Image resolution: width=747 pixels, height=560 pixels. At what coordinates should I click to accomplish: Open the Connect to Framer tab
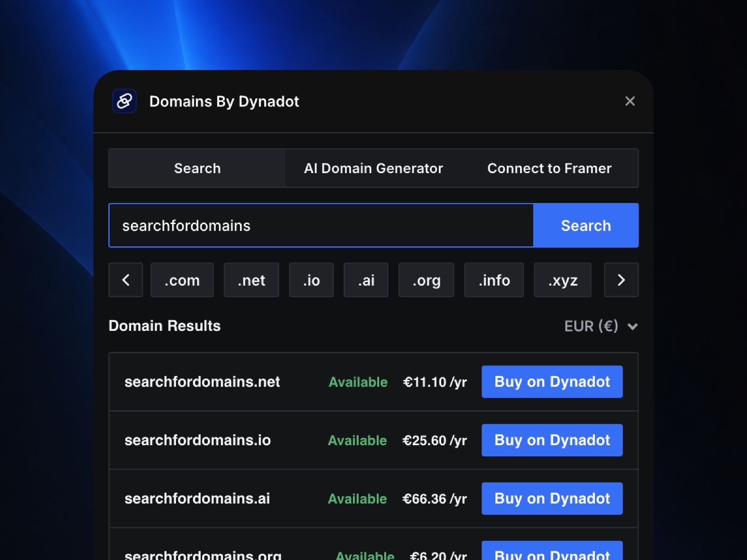[x=549, y=168]
